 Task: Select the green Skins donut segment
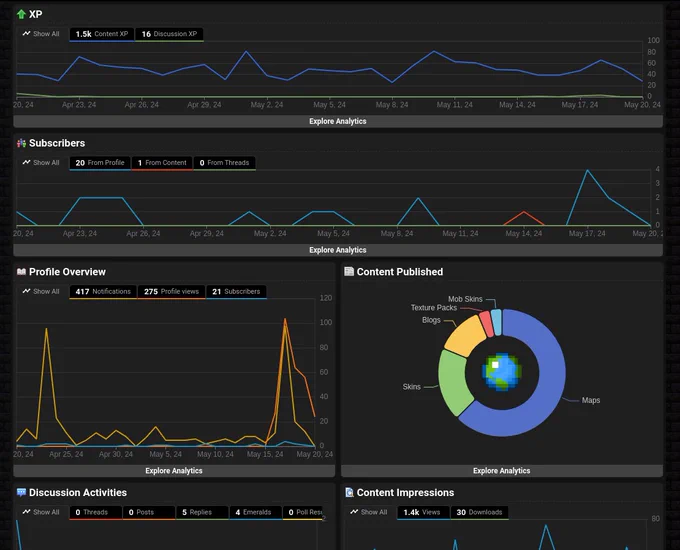(453, 382)
